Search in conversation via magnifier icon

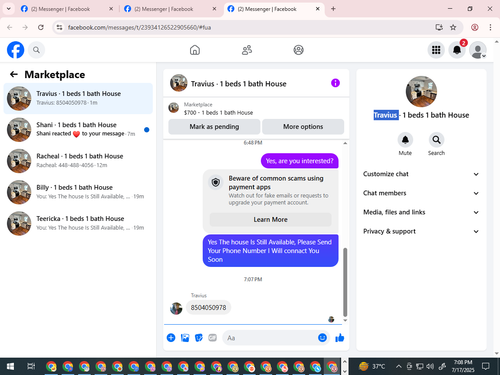coord(436,140)
